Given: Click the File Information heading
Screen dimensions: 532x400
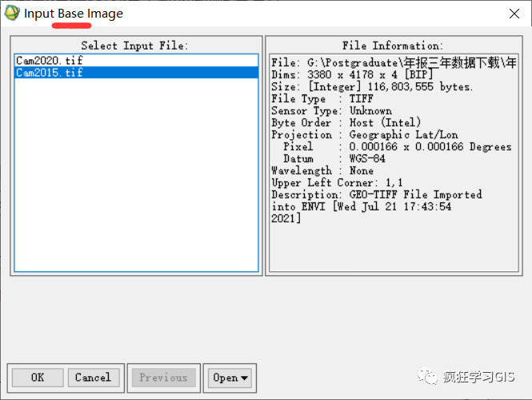Looking at the screenshot, I should (x=393, y=46).
